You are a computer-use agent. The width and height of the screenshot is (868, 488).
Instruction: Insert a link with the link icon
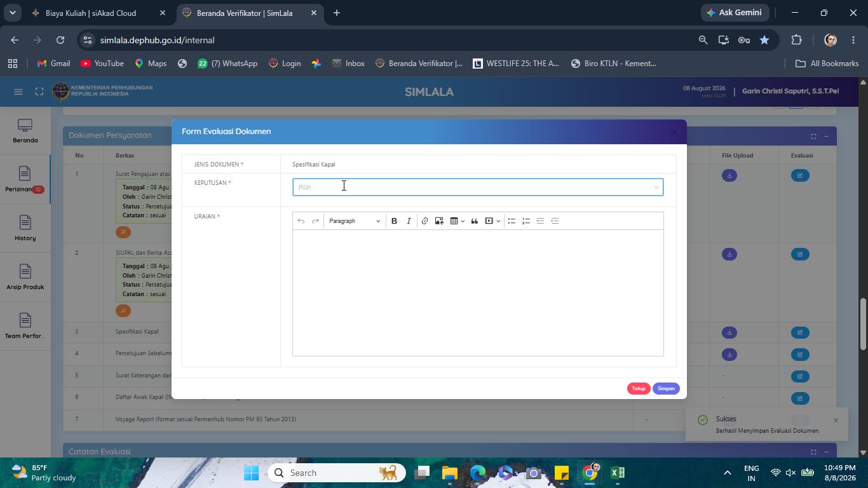point(424,221)
